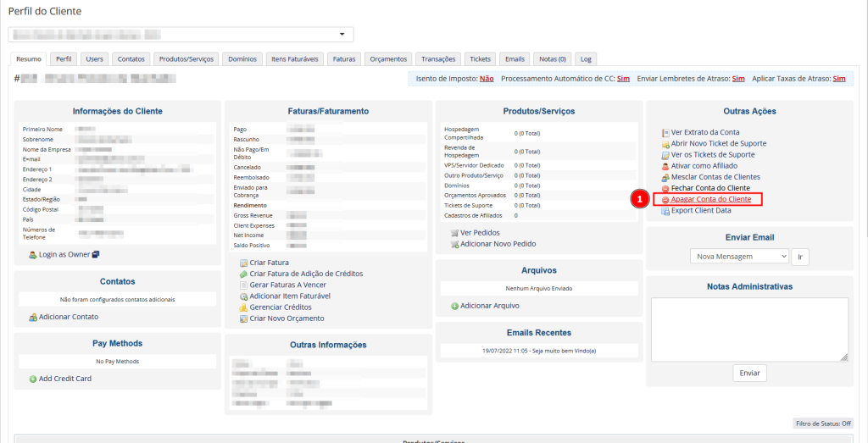Viewport: 868px width, 443px height.
Task: Click the Adicionar Arquivo green plus icon
Action: (x=454, y=307)
